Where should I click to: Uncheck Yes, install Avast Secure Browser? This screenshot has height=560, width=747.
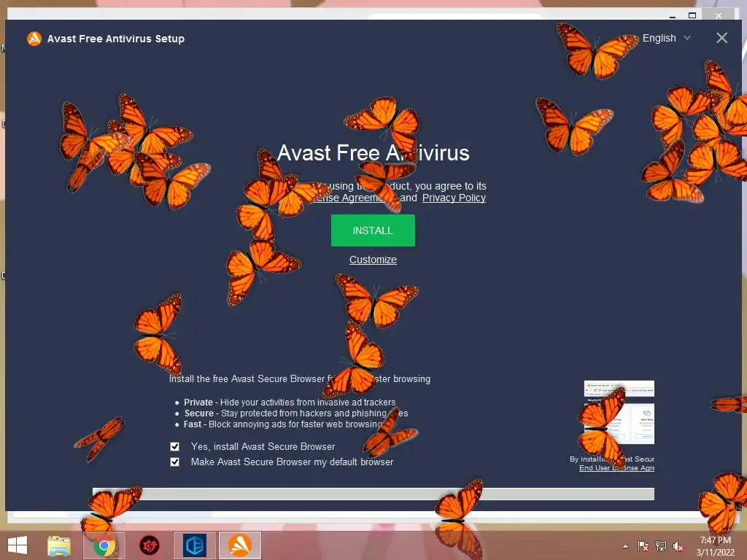tap(175, 447)
